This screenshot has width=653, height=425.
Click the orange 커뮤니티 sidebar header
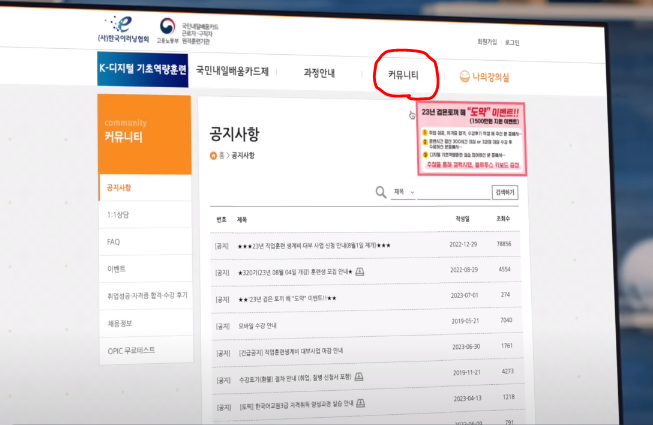(145, 134)
